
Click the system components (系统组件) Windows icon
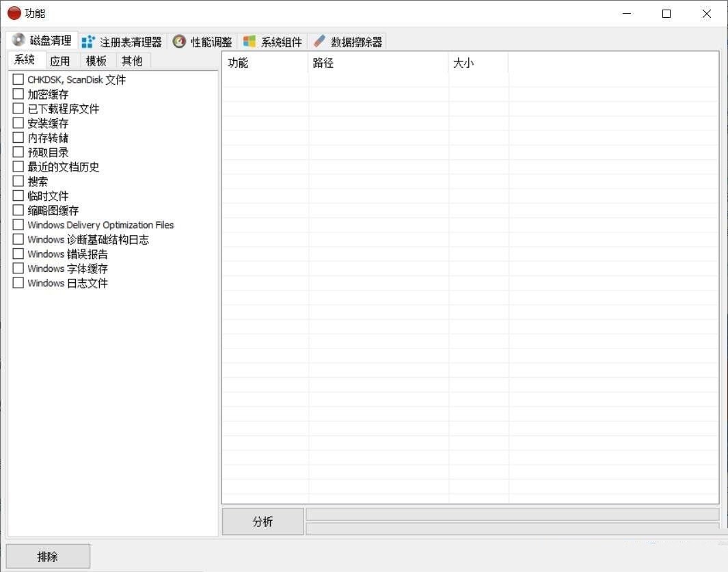pos(250,42)
